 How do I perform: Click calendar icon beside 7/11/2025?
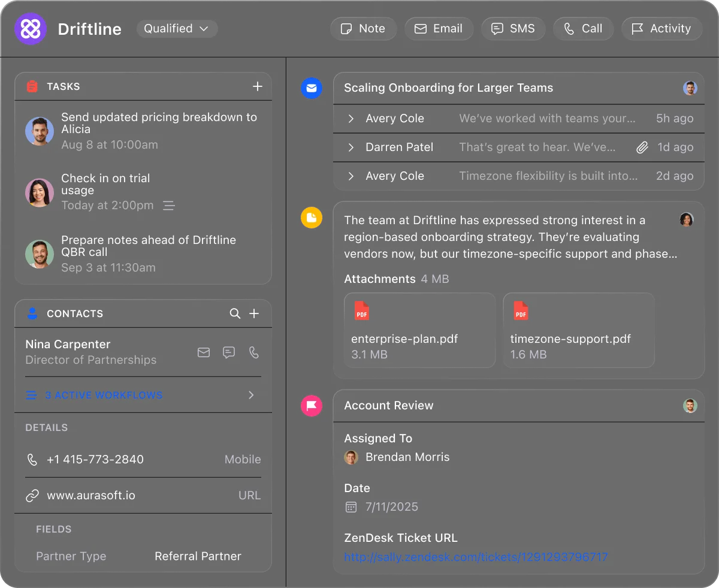click(351, 507)
